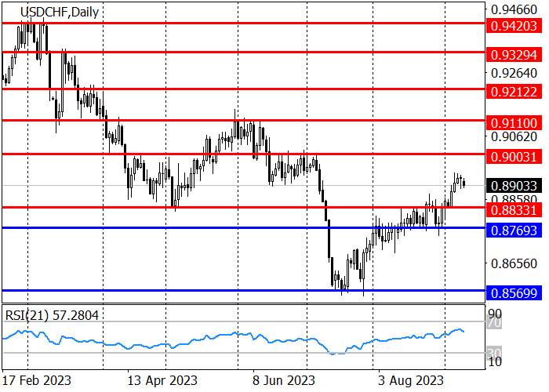Click the 8 Jun 2023 date label
This screenshot has width=549, height=392.
pos(284,380)
